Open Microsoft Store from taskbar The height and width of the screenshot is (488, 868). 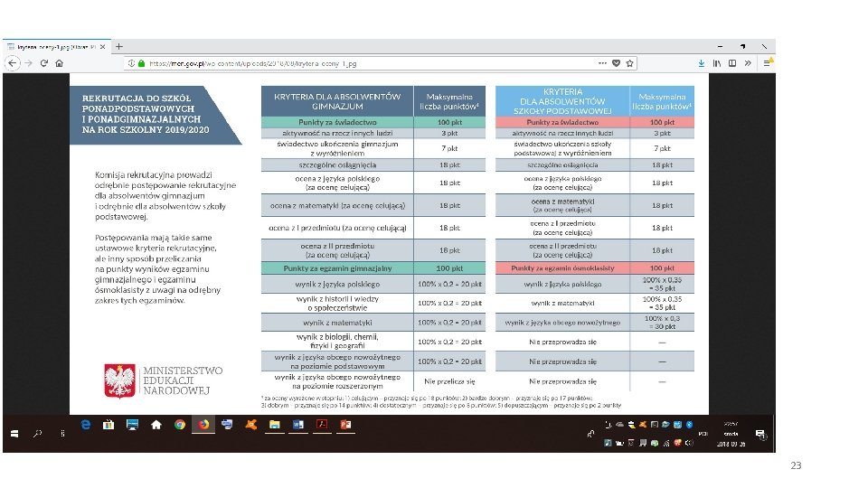click(x=108, y=425)
